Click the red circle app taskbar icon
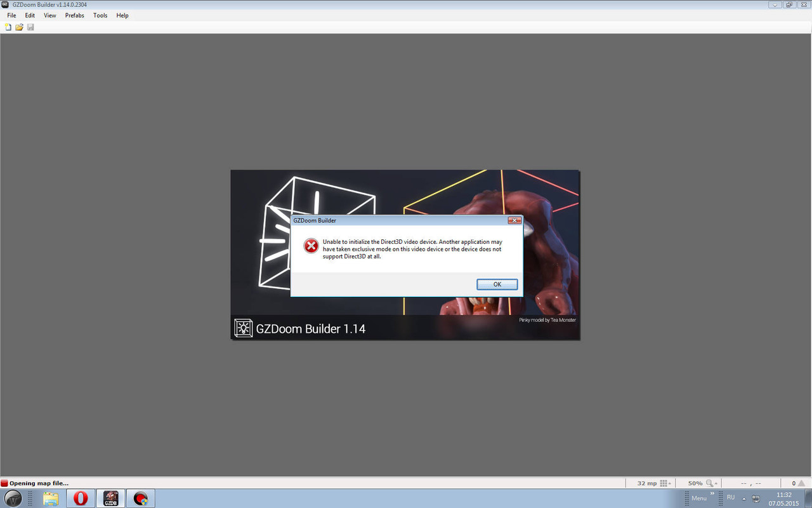812x508 pixels. tap(140, 498)
